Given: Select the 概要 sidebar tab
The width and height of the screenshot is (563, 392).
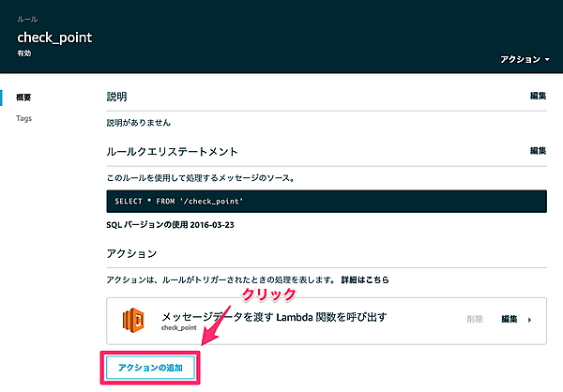Looking at the screenshot, I should (24, 98).
